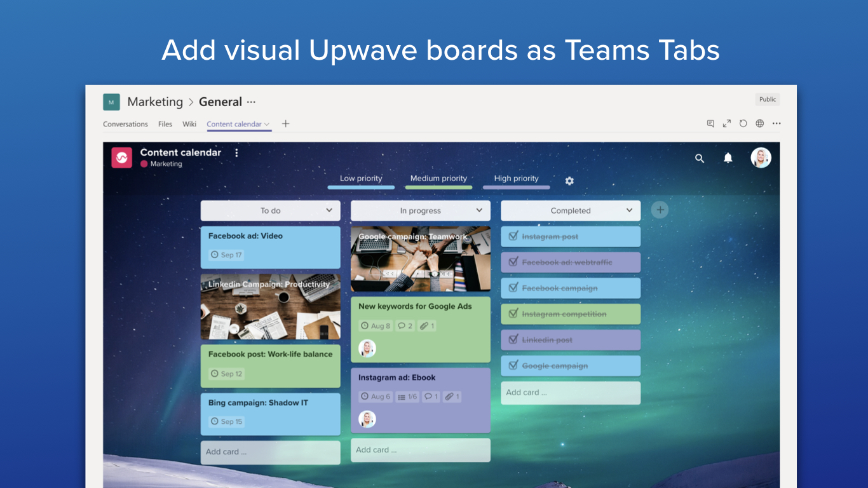This screenshot has width=868, height=488.
Task: Uncheck the Facebook campaign card
Action: pos(513,287)
